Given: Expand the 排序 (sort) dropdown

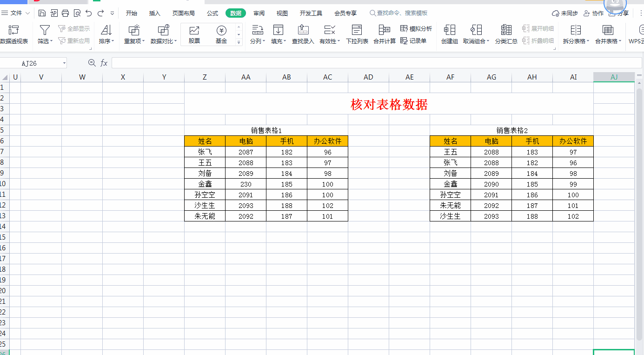Looking at the screenshot, I should point(106,41).
